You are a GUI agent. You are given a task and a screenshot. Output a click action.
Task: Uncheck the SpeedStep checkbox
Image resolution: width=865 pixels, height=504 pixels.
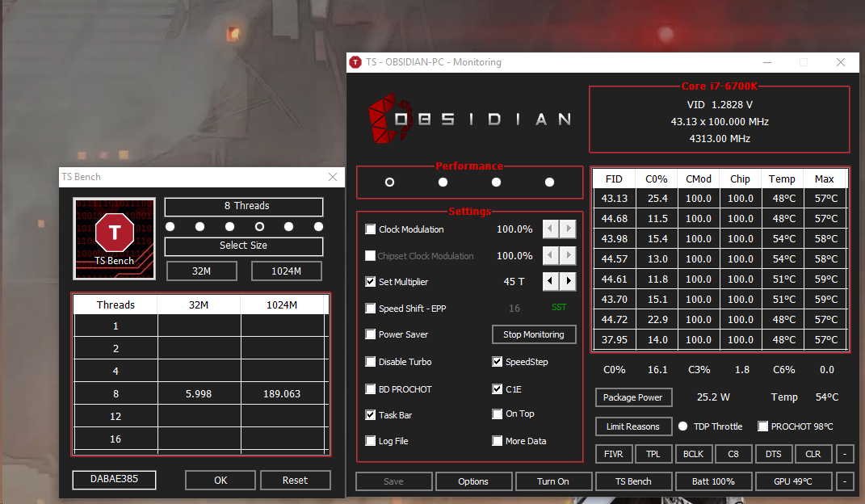click(497, 362)
